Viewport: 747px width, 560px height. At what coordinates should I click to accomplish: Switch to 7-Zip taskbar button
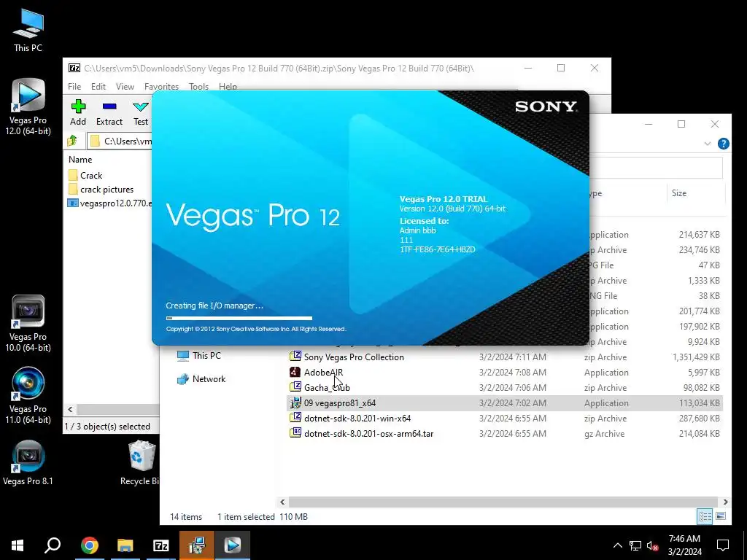coord(161,545)
